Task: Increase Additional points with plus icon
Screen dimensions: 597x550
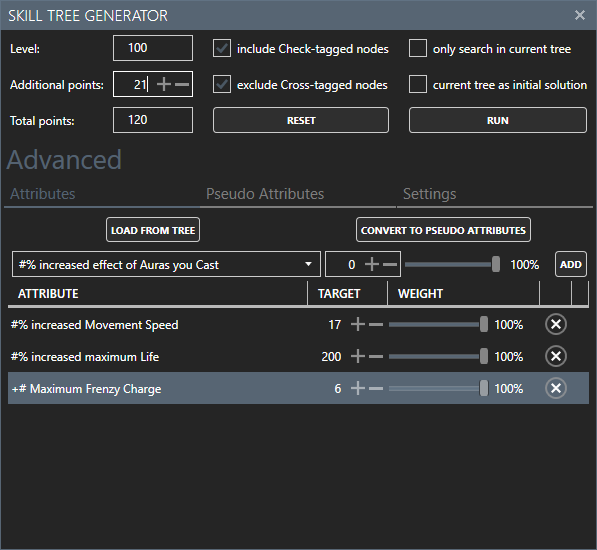Action: [x=164, y=84]
